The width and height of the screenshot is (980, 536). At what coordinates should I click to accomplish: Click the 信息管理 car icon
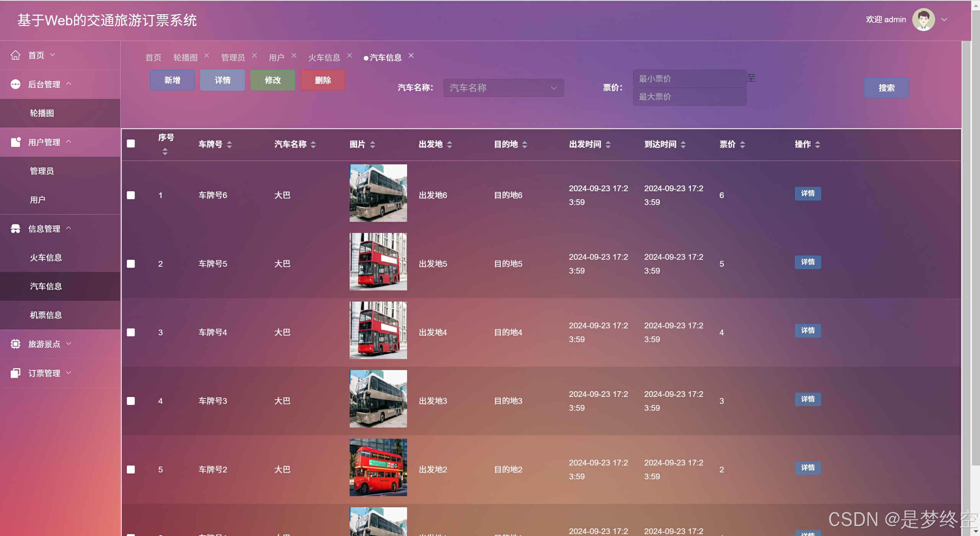click(x=15, y=229)
